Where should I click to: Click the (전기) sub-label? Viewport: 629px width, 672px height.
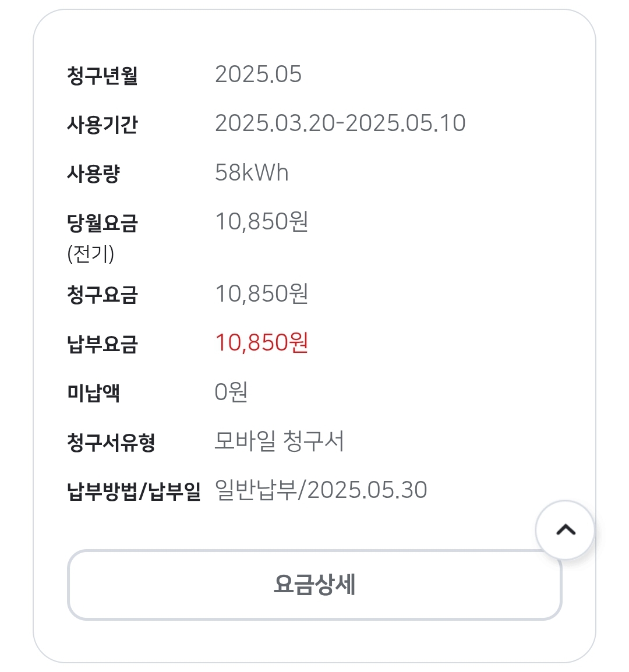(x=91, y=254)
